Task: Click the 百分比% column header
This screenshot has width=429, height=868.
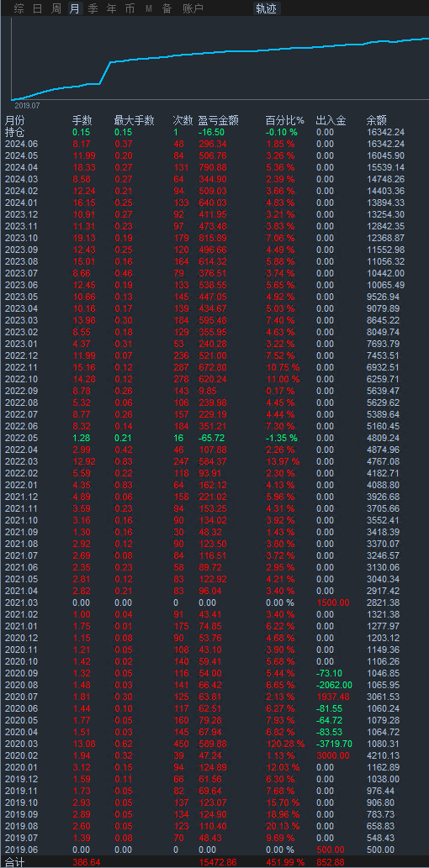Action: [x=285, y=121]
